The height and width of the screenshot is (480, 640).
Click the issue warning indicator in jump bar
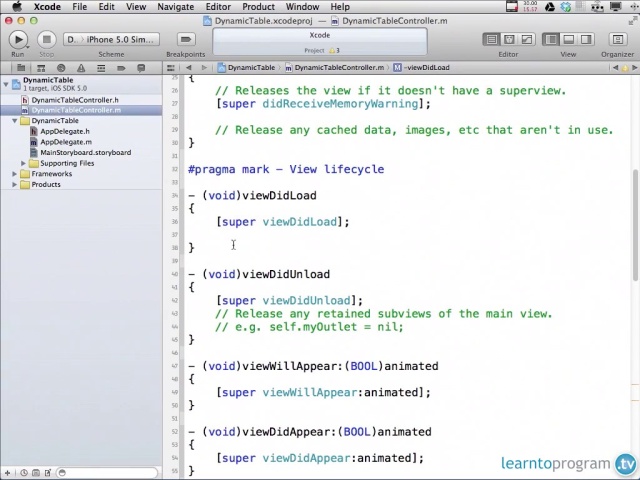[625, 68]
